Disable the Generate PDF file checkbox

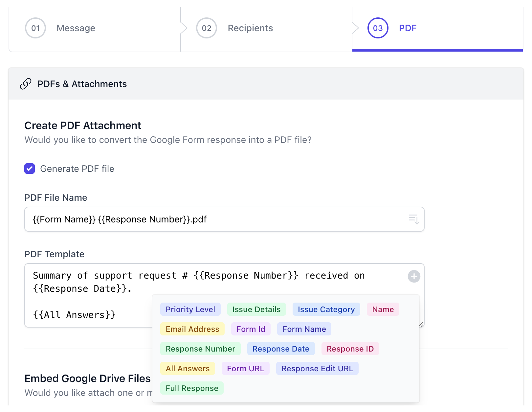click(30, 169)
